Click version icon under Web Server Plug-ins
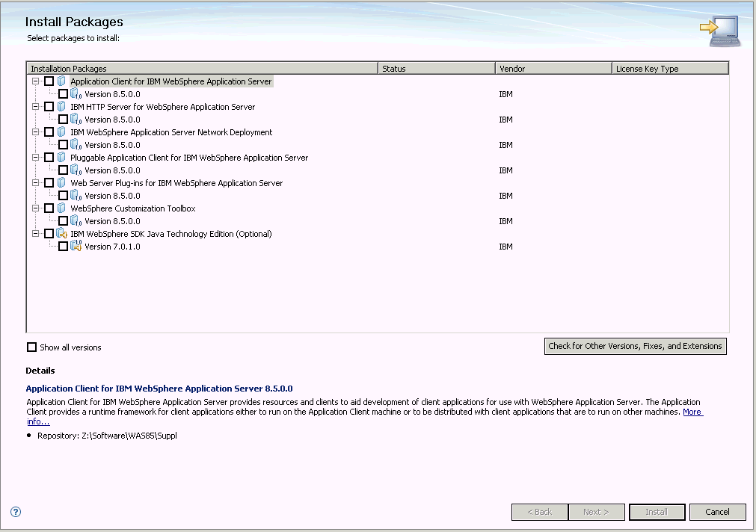This screenshot has height=532, width=756. [x=76, y=196]
